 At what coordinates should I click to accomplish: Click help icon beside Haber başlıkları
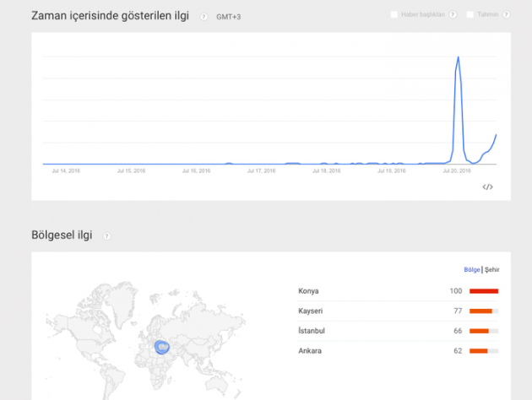click(x=453, y=14)
